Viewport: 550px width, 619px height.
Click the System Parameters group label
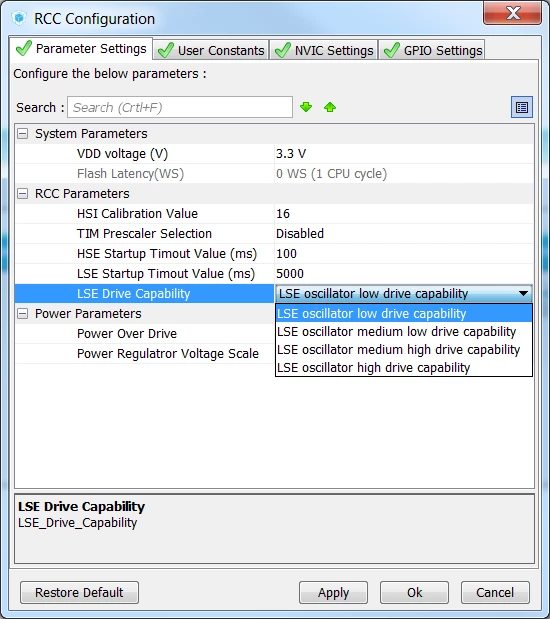(x=91, y=134)
